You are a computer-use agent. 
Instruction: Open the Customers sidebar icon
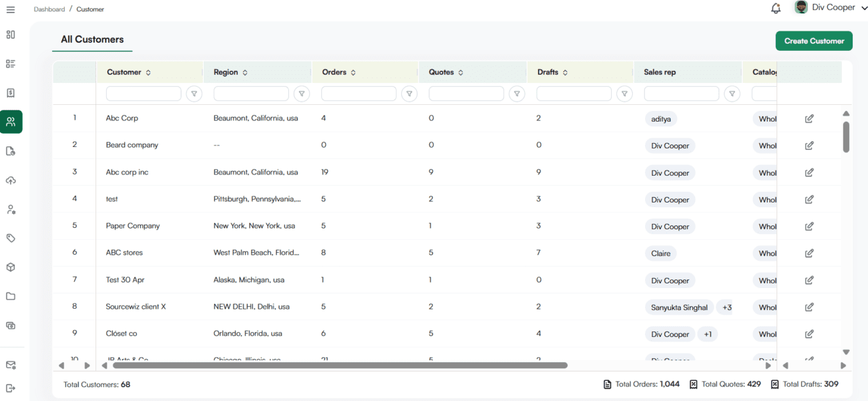(11, 122)
